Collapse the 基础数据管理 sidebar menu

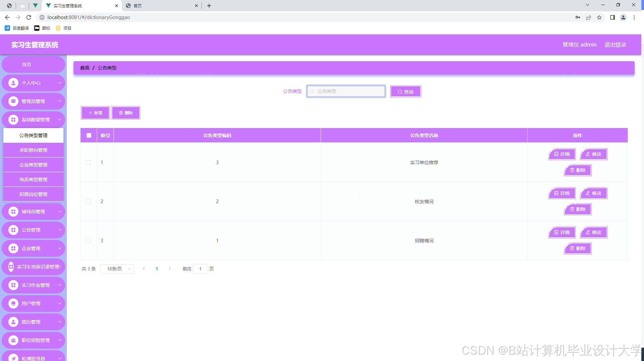pyautogui.click(x=33, y=120)
